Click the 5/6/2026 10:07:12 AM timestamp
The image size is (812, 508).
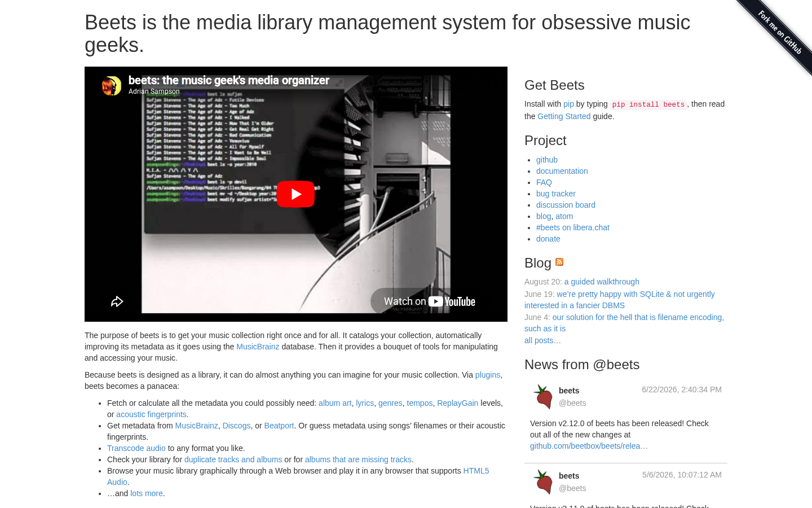682,475
